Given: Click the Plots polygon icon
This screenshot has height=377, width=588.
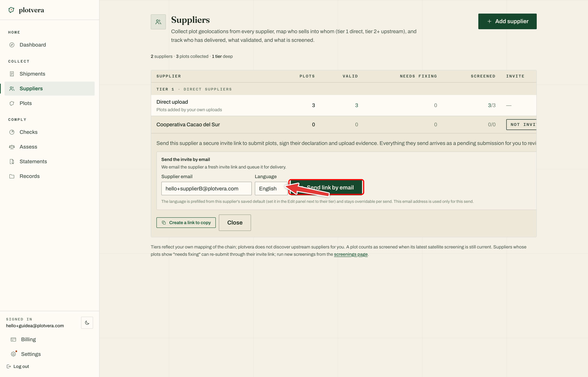Looking at the screenshot, I should pyautogui.click(x=12, y=103).
